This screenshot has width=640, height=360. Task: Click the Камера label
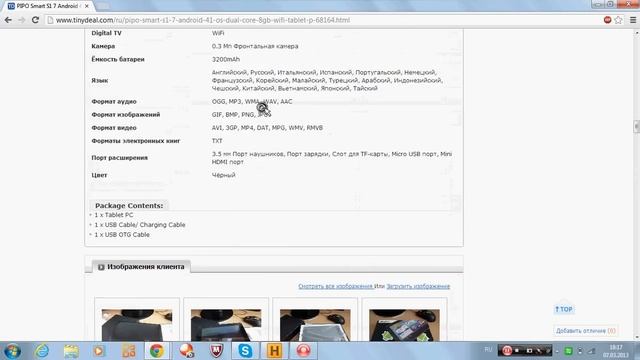(103, 46)
